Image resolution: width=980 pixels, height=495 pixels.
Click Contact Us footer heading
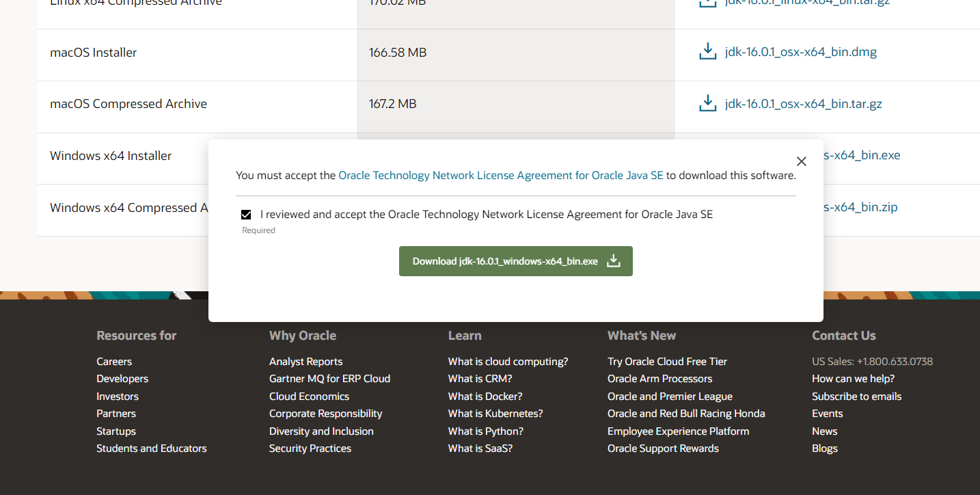click(844, 336)
